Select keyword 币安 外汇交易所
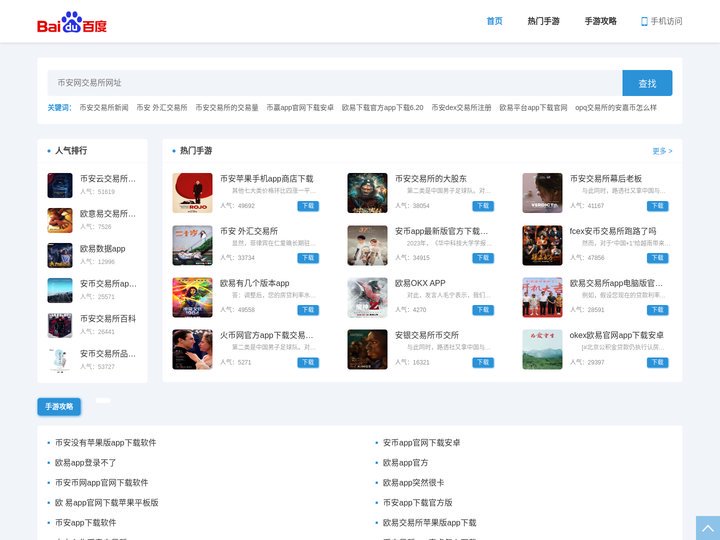720x540 pixels. pos(162,107)
